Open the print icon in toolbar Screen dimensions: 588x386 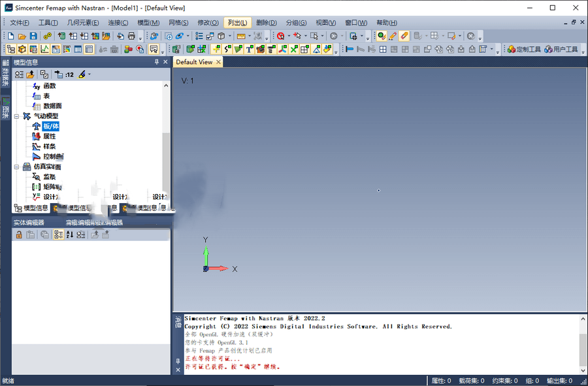coord(131,36)
